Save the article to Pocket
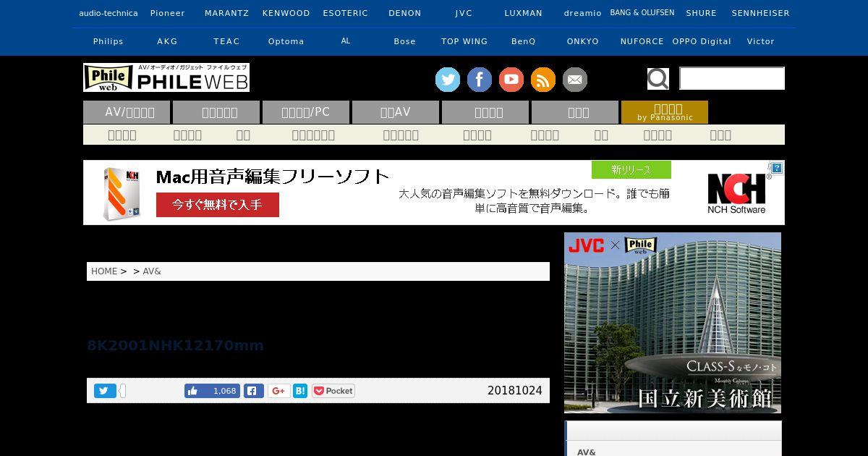The height and width of the screenshot is (456, 868). (x=333, y=391)
